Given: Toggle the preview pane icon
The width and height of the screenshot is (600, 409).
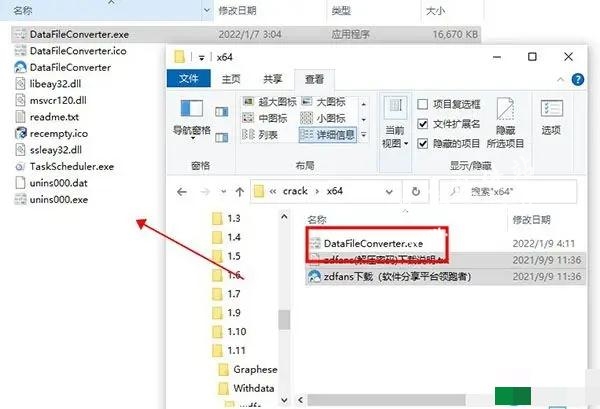Looking at the screenshot, I should click(222, 112).
